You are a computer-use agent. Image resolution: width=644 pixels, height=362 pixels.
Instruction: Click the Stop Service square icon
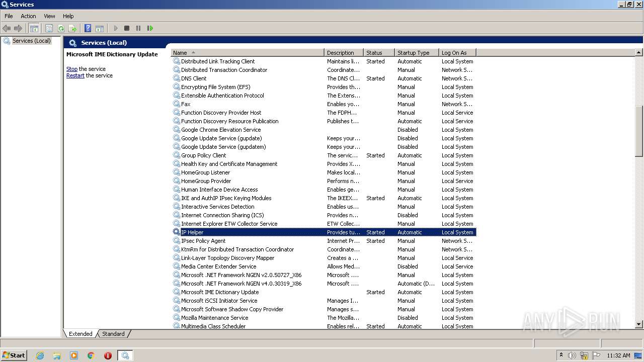pos(127,29)
